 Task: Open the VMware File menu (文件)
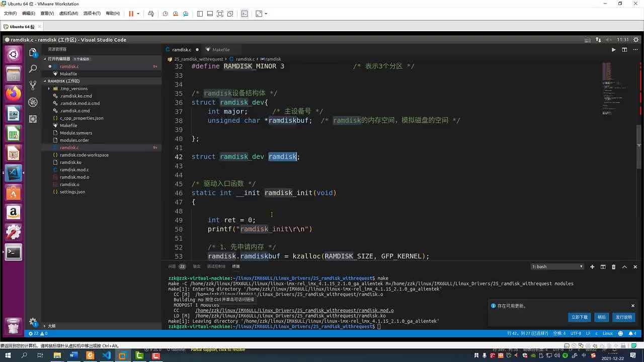(x=10, y=14)
